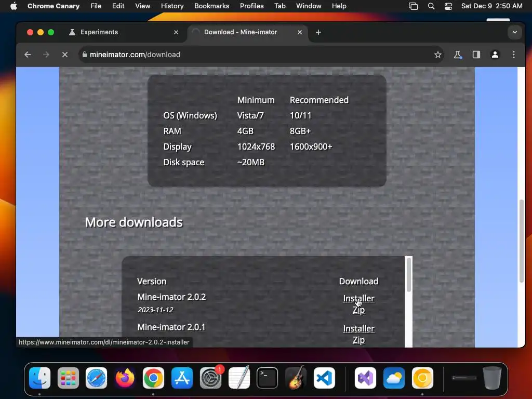Open App Store from the Dock

click(182, 378)
